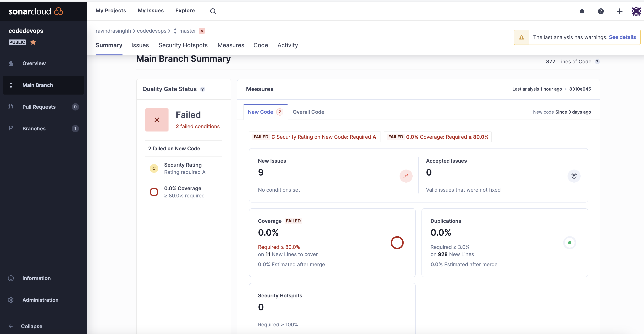Open the help question mark menu
Image resolution: width=644 pixels, height=334 pixels.
(x=601, y=11)
